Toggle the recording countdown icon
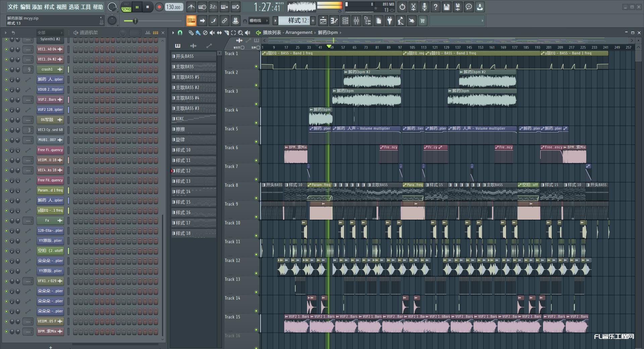644x349 pixels. pyautogui.click(x=213, y=7)
